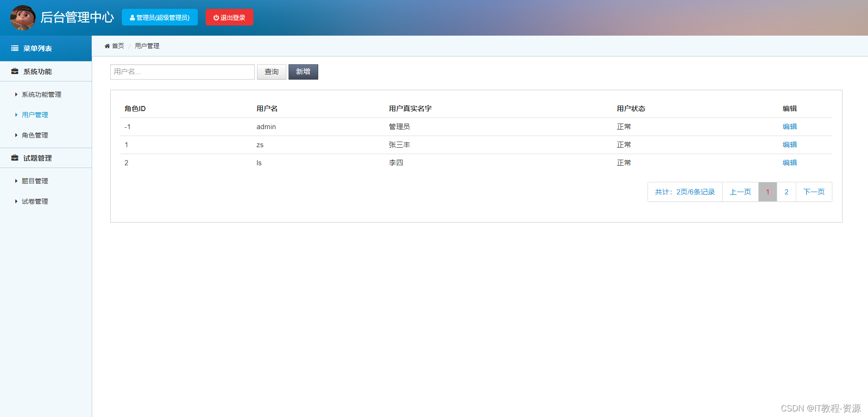Click the 新增 button to add a user
Image resolution: width=868 pixels, height=417 pixels.
click(303, 72)
